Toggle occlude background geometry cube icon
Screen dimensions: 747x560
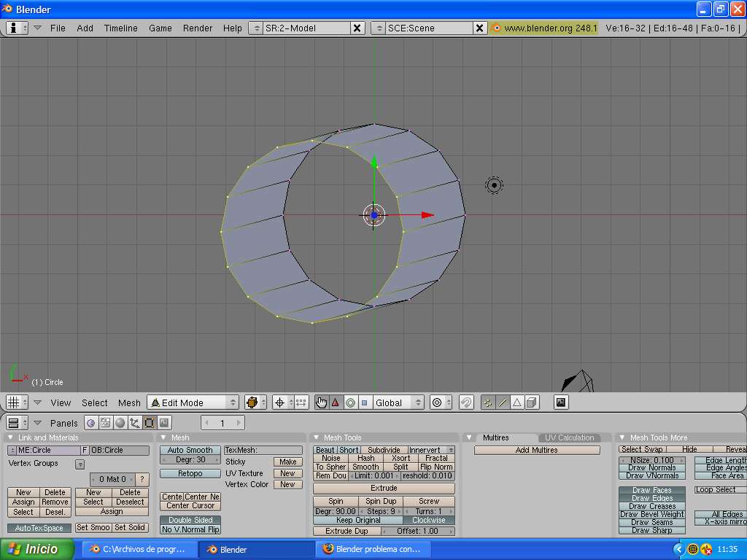click(x=532, y=402)
